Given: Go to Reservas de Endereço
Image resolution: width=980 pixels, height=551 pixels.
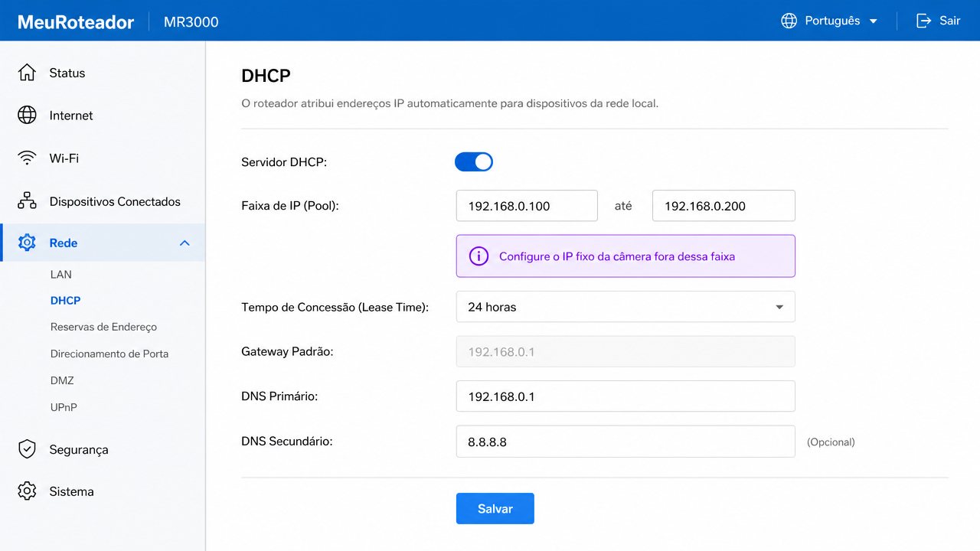Looking at the screenshot, I should 103,327.
